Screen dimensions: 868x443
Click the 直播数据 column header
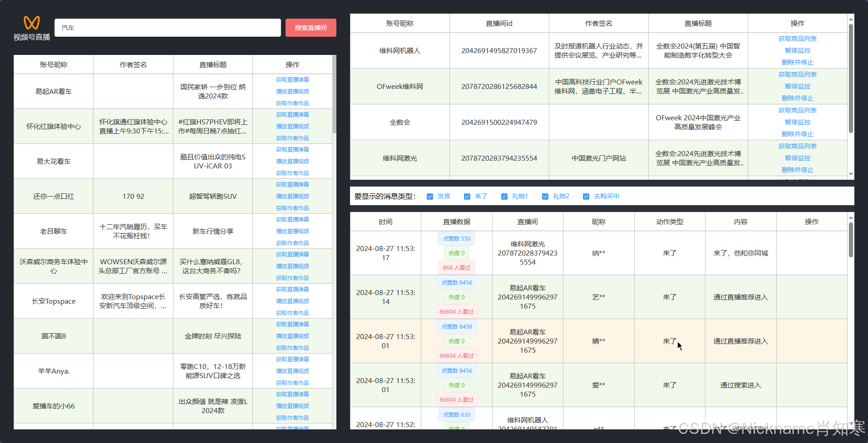pyautogui.click(x=457, y=221)
